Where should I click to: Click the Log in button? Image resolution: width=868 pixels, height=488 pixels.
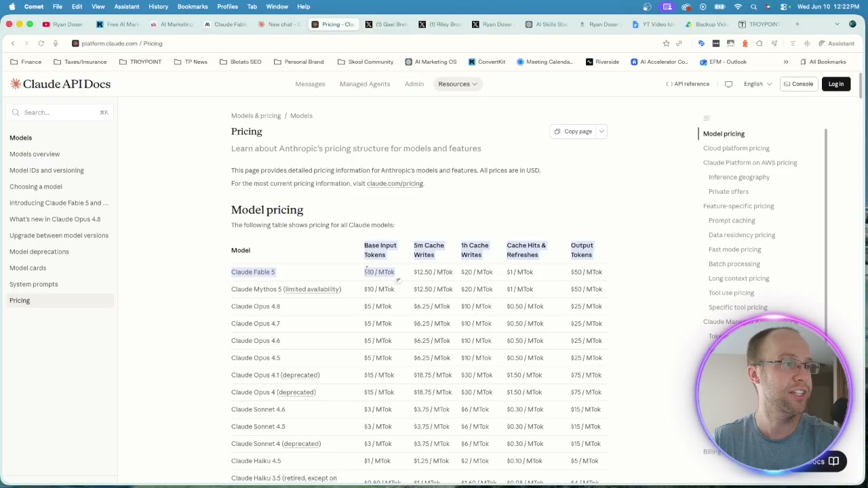pos(835,84)
